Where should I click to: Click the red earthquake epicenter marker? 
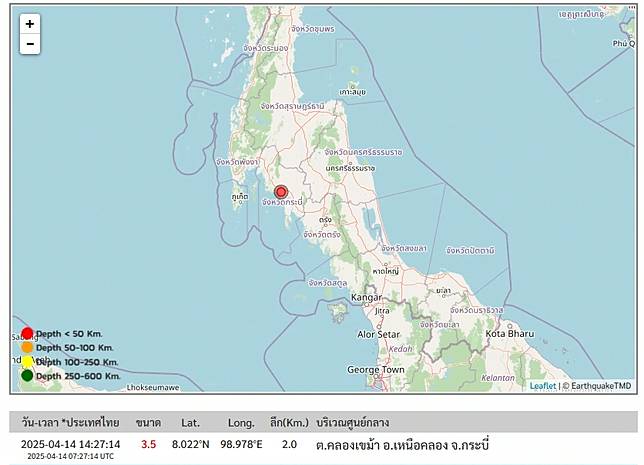[281, 192]
